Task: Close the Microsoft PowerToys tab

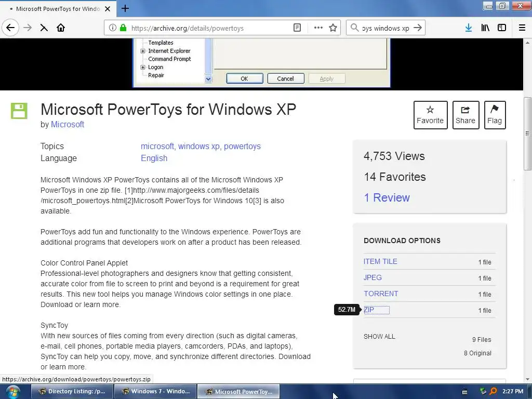Action: click(x=108, y=9)
